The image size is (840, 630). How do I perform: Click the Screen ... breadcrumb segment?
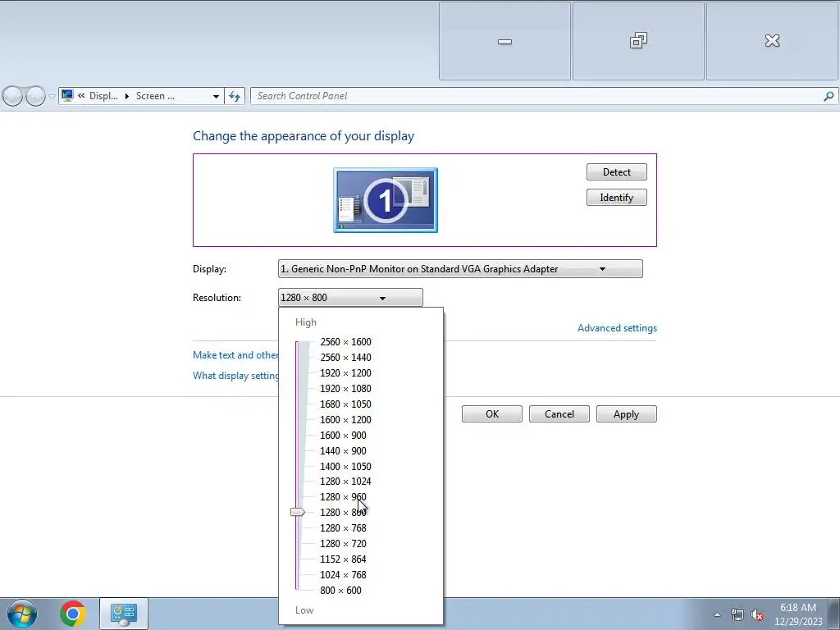[x=155, y=96]
